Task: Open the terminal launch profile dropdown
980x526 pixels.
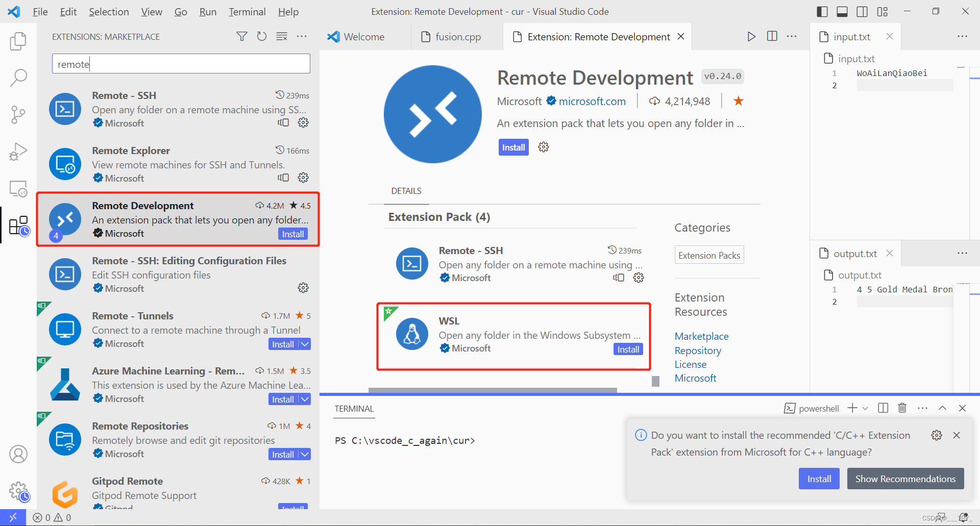Action: [x=865, y=408]
